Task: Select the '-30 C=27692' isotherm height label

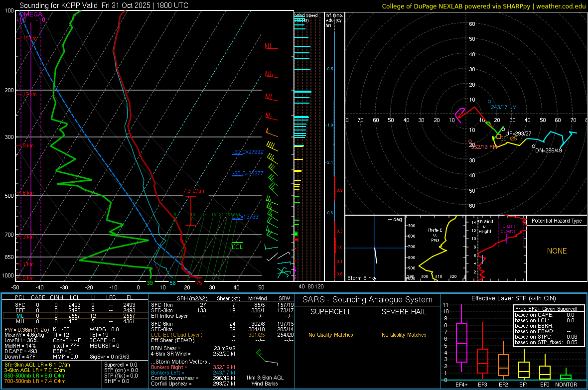Action: (248, 152)
